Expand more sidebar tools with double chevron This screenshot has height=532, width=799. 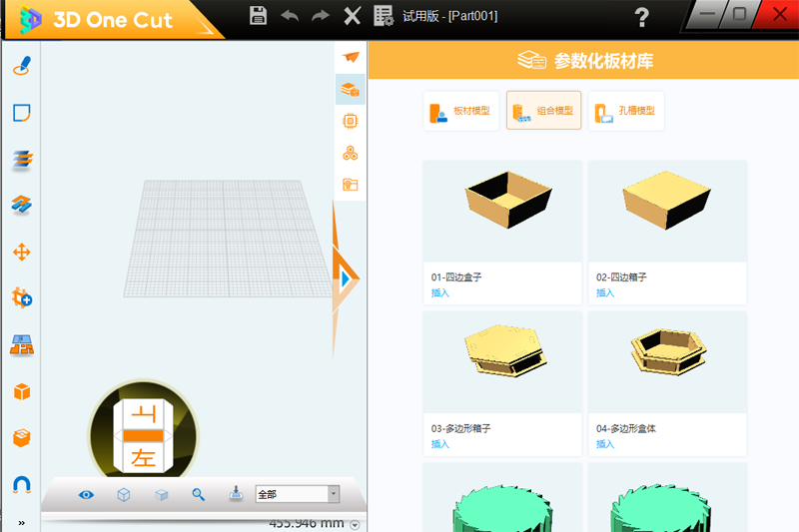pos(21,523)
